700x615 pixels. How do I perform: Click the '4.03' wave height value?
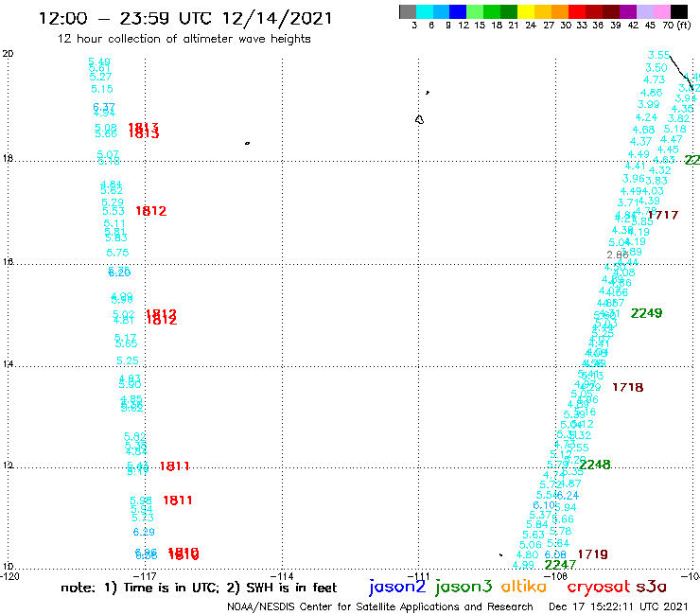[x=653, y=191]
